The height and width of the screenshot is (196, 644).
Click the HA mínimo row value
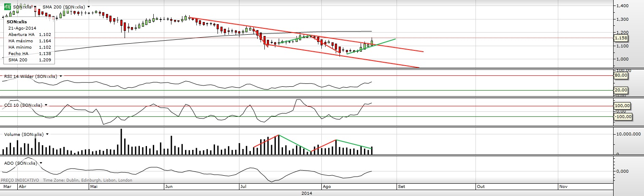click(45, 47)
